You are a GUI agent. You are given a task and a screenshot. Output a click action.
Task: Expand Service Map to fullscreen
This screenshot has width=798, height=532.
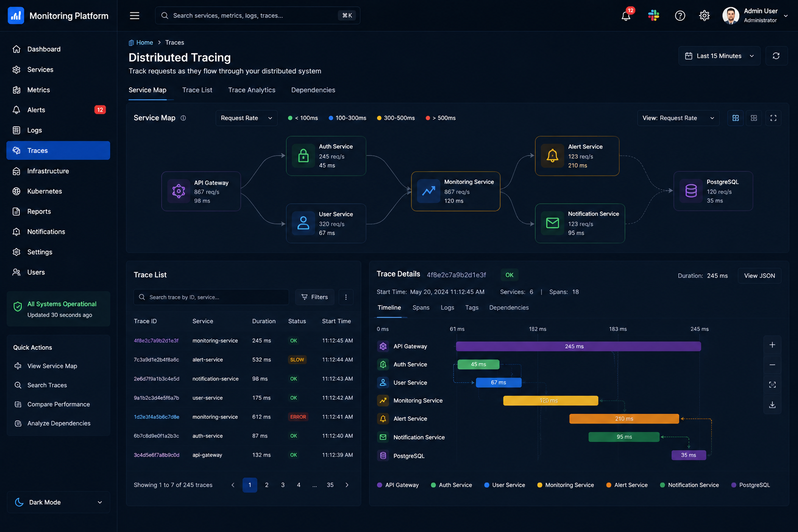tap(773, 118)
